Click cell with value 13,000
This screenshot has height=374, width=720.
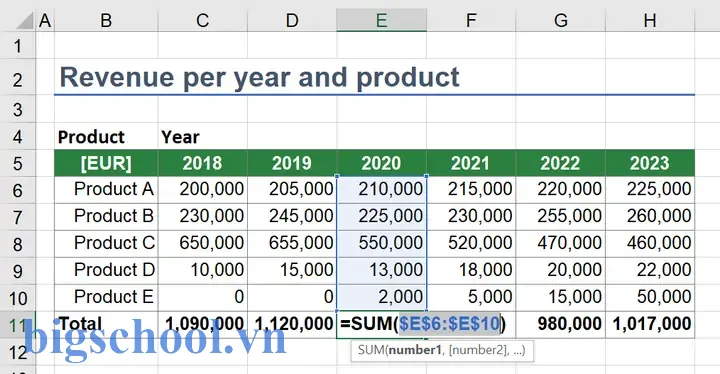click(382, 270)
